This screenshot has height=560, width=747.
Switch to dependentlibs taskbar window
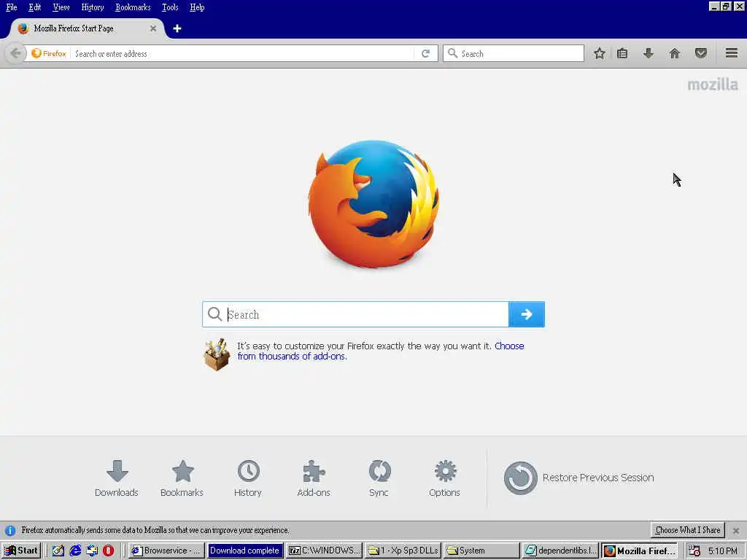(x=560, y=551)
